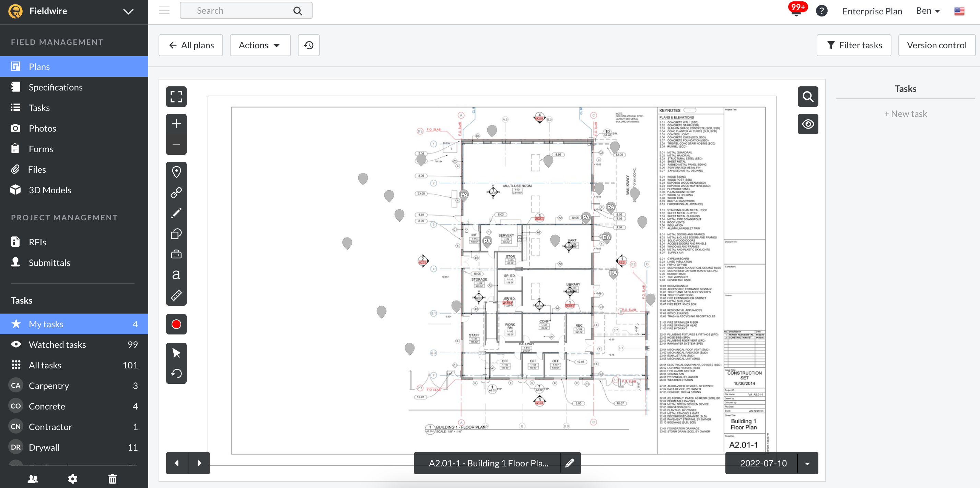Undo the last annotation
Image resolution: width=980 pixels, height=488 pixels.
(176, 373)
